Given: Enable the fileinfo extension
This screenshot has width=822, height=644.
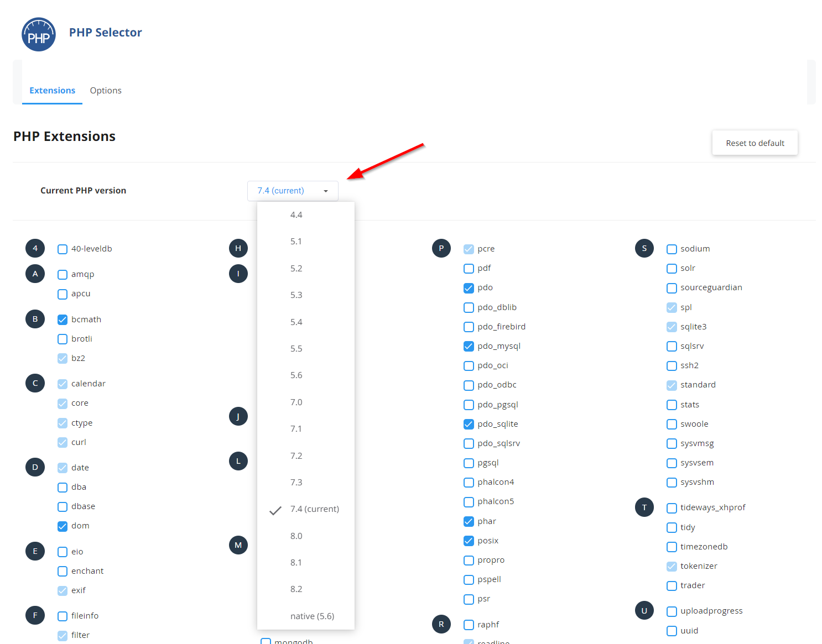Looking at the screenshot, I should coord(63,616).
